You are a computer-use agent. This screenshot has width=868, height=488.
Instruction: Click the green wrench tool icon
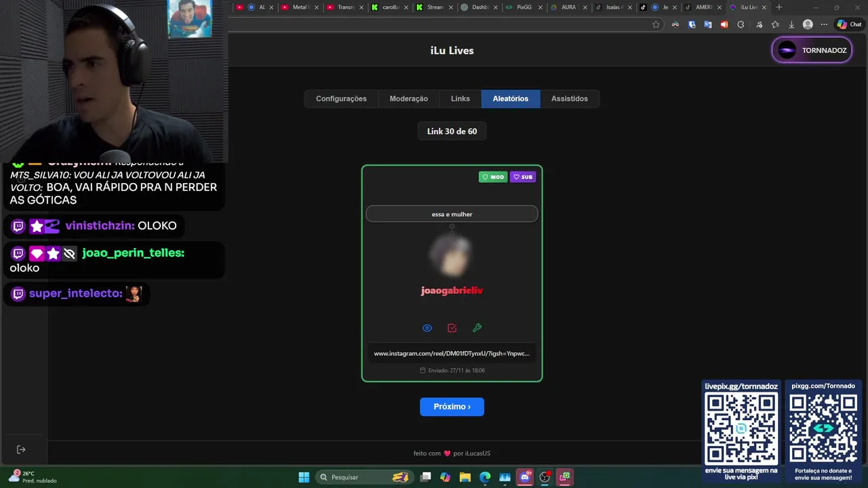[477, 328]
